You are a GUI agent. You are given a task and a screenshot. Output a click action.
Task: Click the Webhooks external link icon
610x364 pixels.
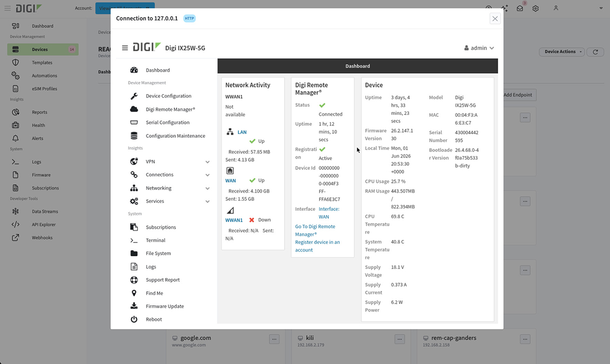point(16,238)
